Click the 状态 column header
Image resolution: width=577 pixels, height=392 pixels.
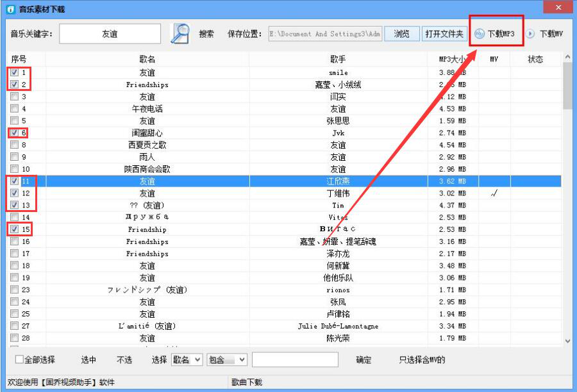coord(535,59)
